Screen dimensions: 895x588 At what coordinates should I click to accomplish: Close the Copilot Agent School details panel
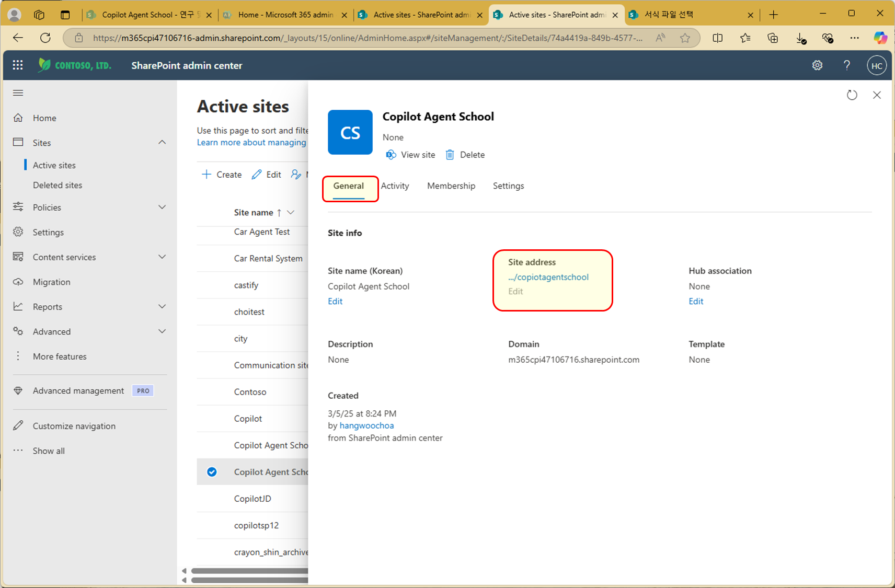pyautogui.click(x=877, y=95)
